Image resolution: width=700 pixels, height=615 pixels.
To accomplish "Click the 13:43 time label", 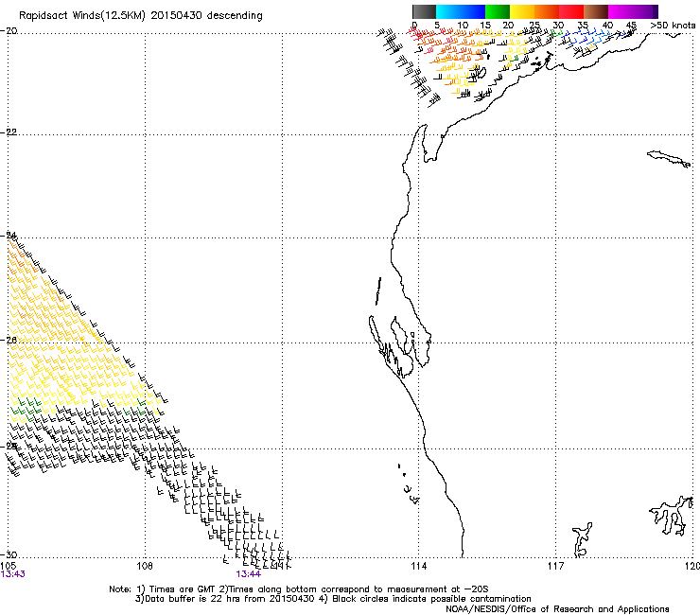I will click(x=13, y=574).
